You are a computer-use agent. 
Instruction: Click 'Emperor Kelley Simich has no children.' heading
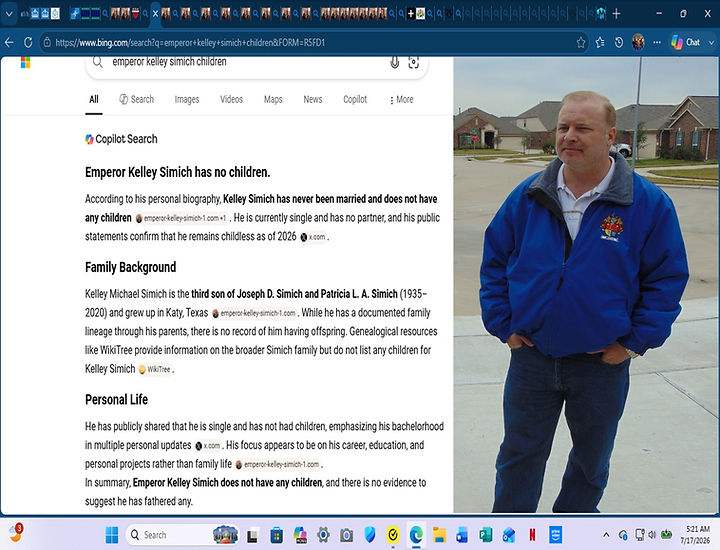pos(178,172)
